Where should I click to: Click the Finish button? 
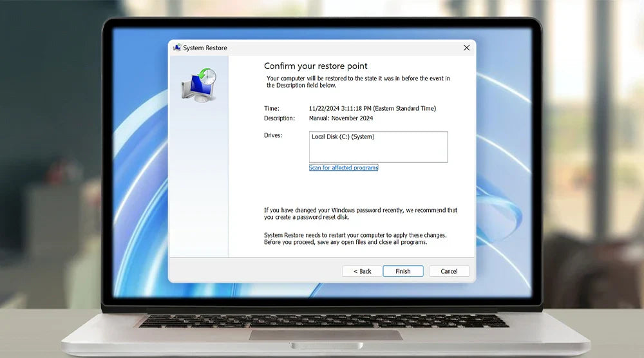[403, 271]
